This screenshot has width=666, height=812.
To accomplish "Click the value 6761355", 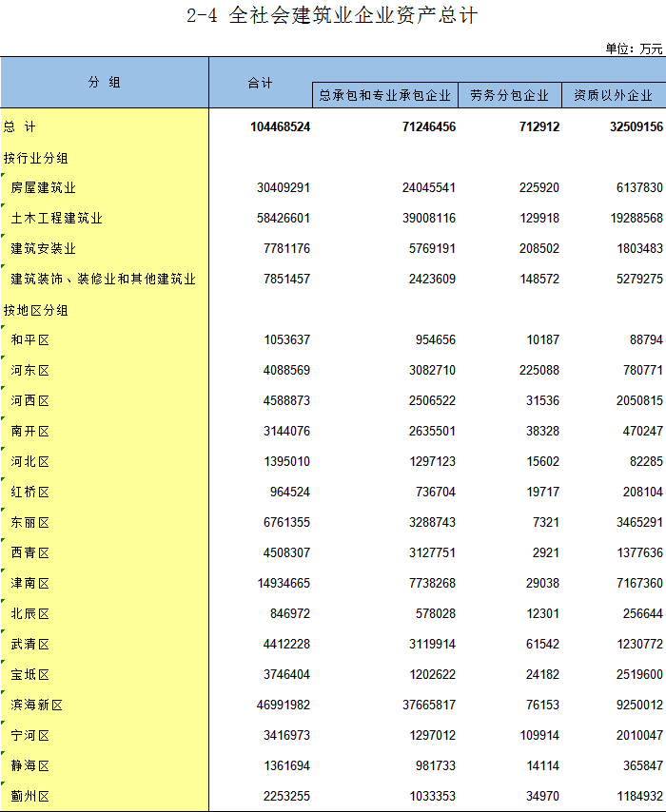I will [286, 523].
